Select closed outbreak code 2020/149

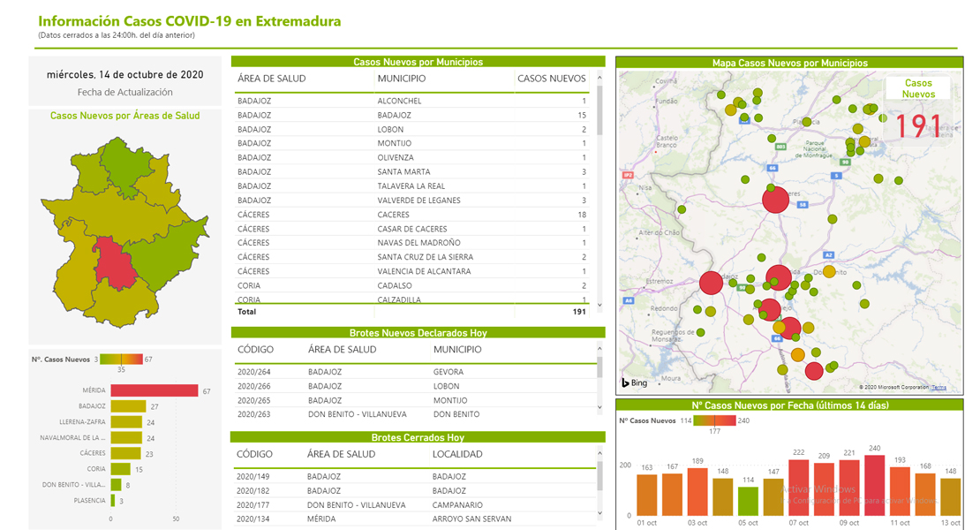tap(253, 476)
